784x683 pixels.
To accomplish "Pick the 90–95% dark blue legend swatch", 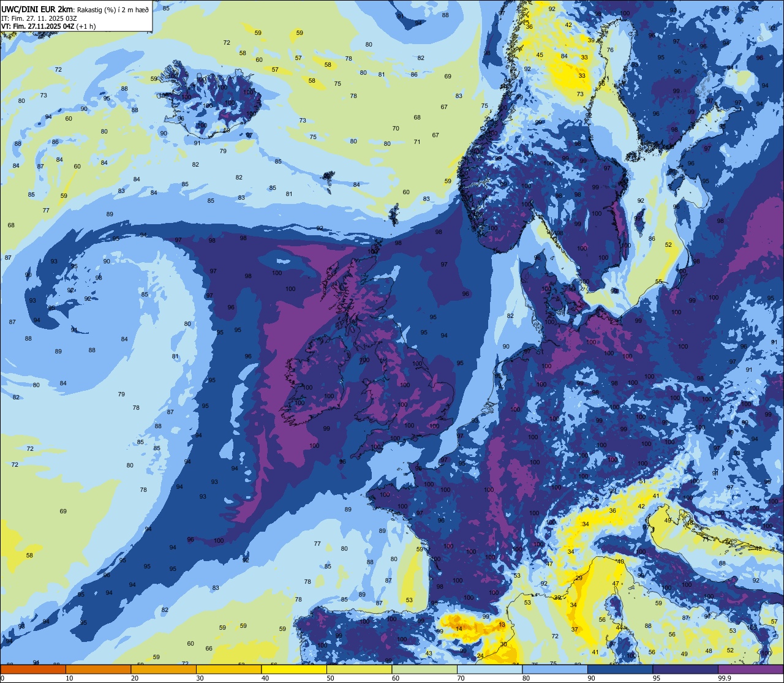I will (620, 669).
